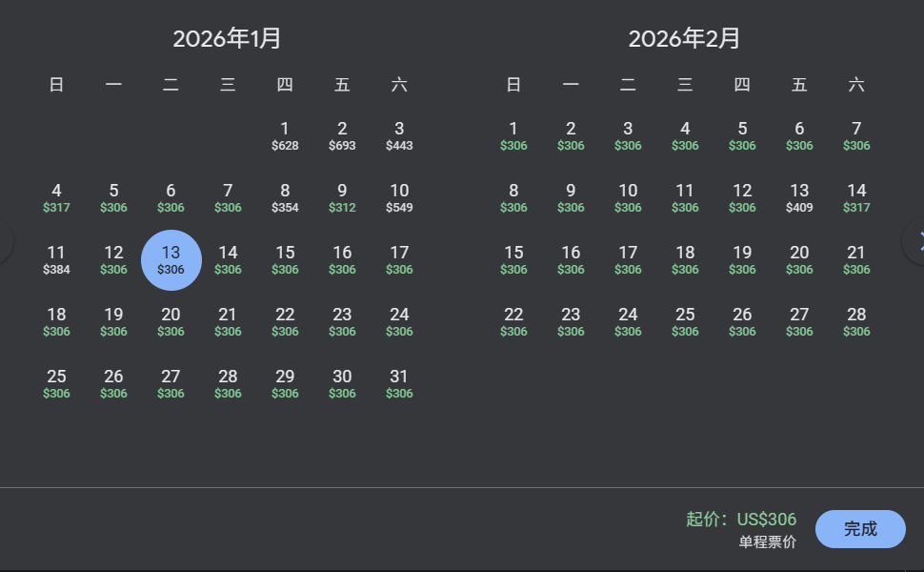Viewport: 924px width, 572px height.
Task: Select February 28 at $306
Action: point(856,321)
